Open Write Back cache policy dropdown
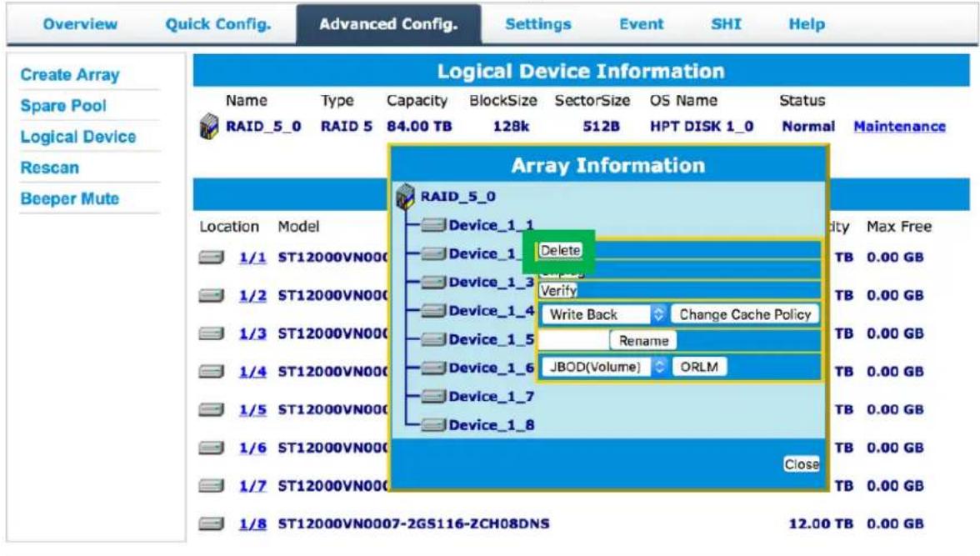This screenshot has width=980, height=556. [x=605, y=314]
